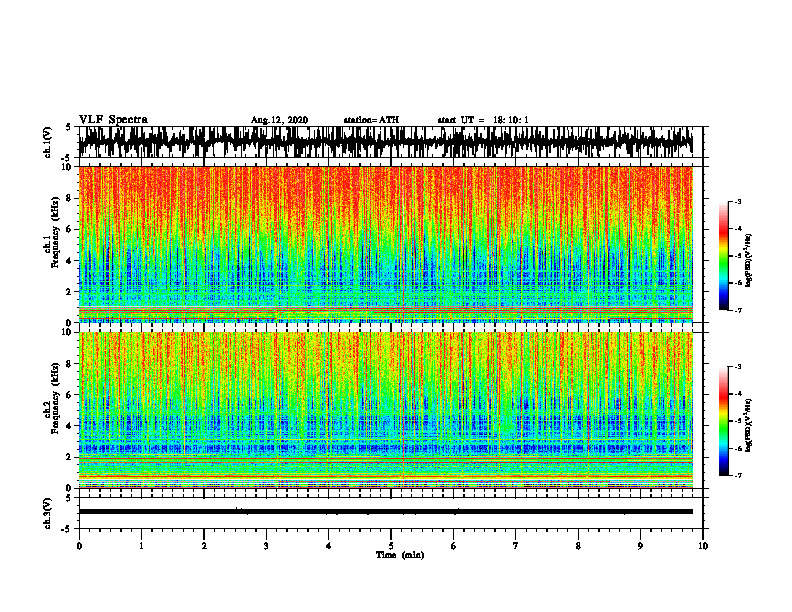Click ch.2 frequency axis tick "8"
This screenshot has width=792, height=612.
tap(70, 364)
